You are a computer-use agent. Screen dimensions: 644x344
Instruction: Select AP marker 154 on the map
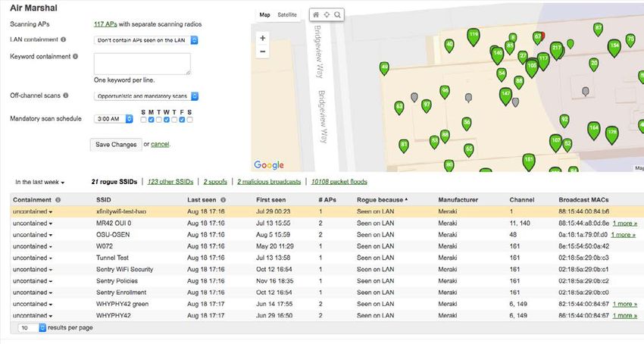click(x=614, y=47)
